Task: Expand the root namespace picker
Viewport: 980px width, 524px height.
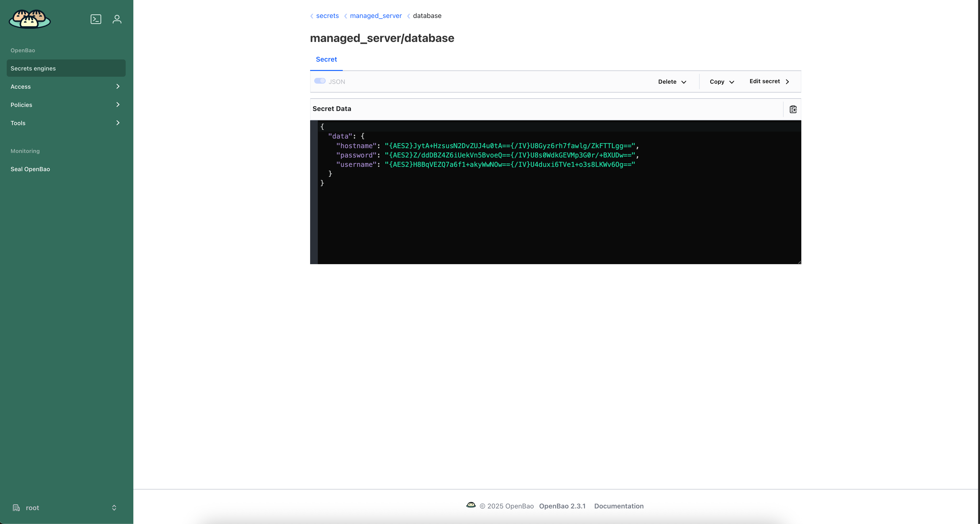Action: 114,508
